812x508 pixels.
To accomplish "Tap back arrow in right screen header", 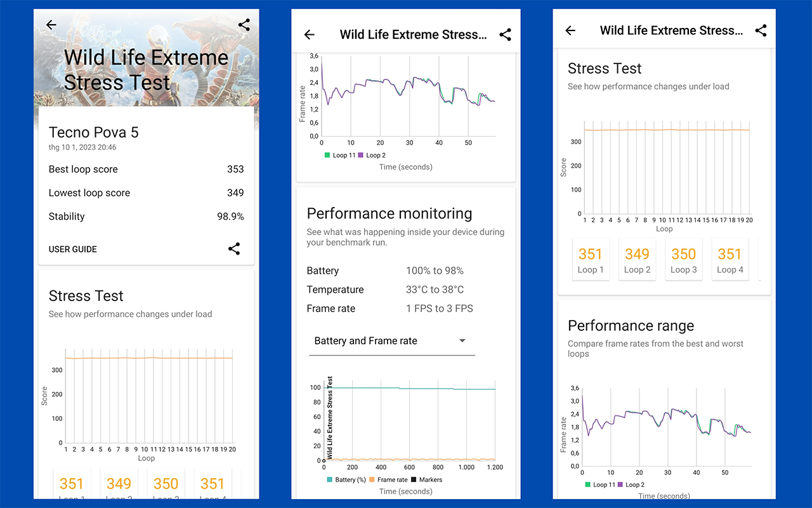I will 570,30.
